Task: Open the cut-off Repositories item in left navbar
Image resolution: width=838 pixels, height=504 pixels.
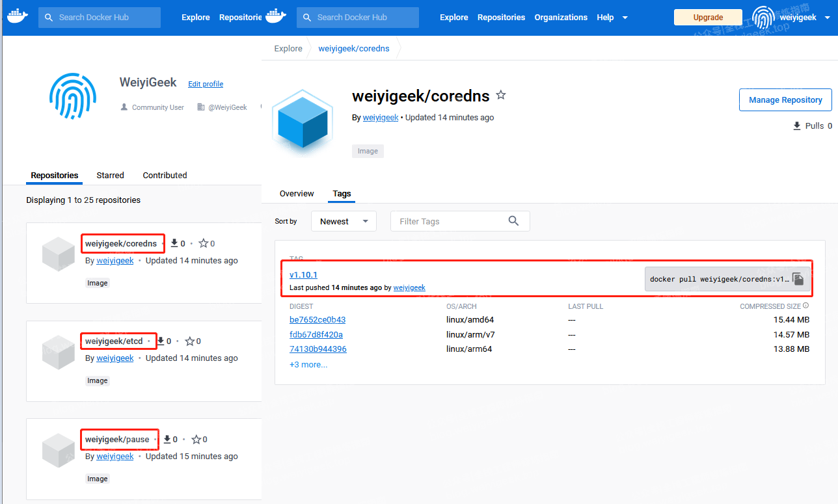Action: tap(240, 18)
